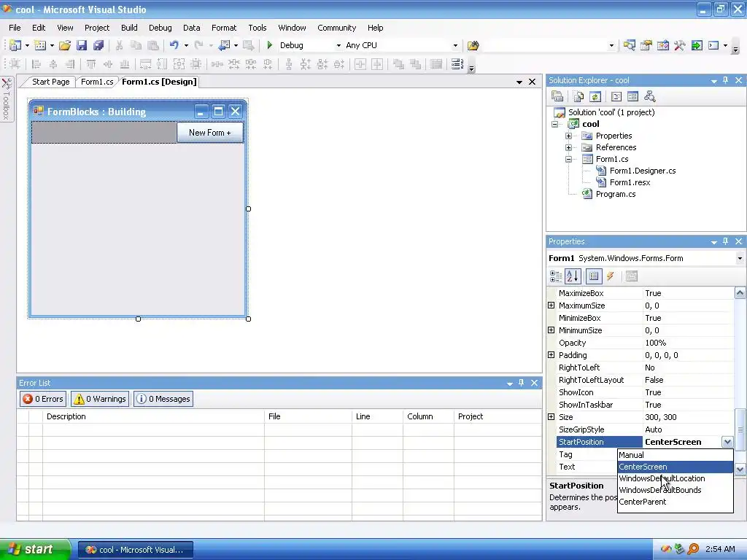
Task: Show Events with the lightning bolt icon
Action: [x=611, y=276]
